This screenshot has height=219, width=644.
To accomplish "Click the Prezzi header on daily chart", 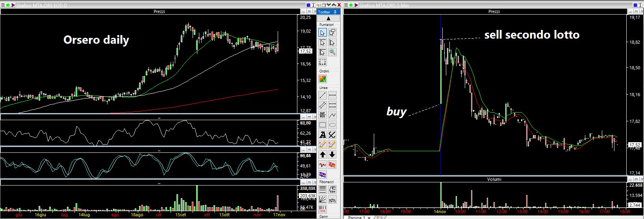I will point(159,11).
